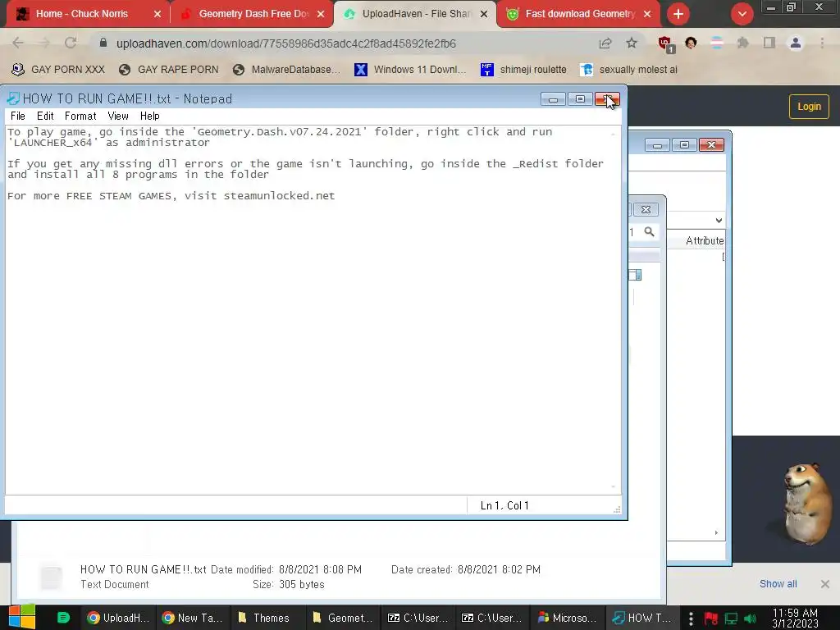Image resolution: width=840 pixels, height=630 pixels.
Task: Open the Windows 11 Download bookmark
Action: (x=410, y=70)
